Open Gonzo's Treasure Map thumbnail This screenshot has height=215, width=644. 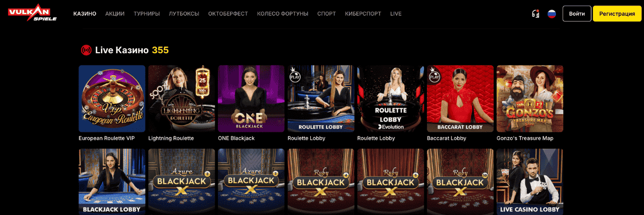[530, 98]
